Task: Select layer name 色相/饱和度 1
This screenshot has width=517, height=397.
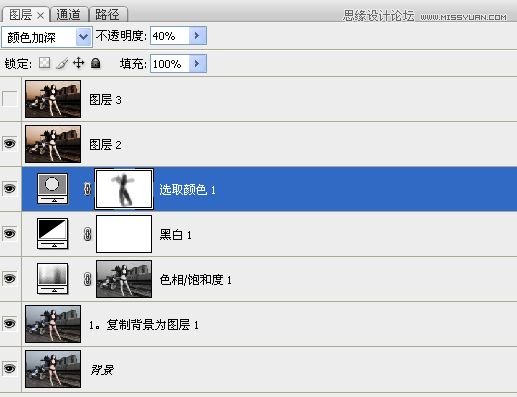Action: tap(195, 280)
